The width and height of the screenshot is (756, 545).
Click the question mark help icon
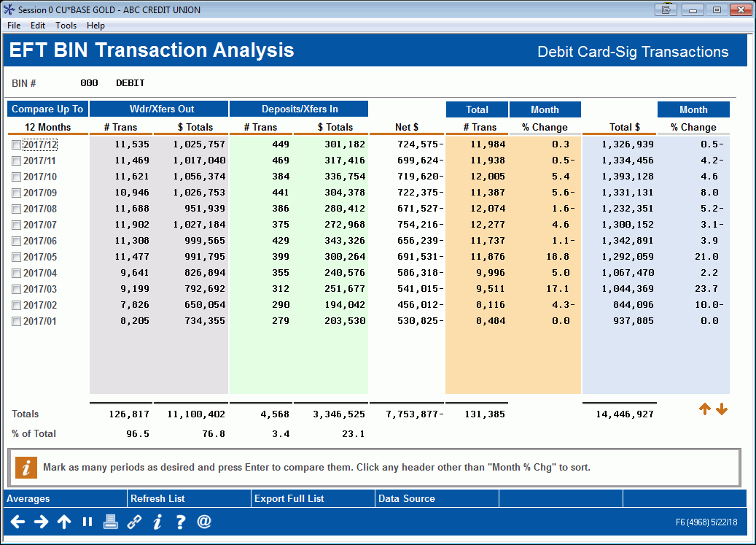180,522
